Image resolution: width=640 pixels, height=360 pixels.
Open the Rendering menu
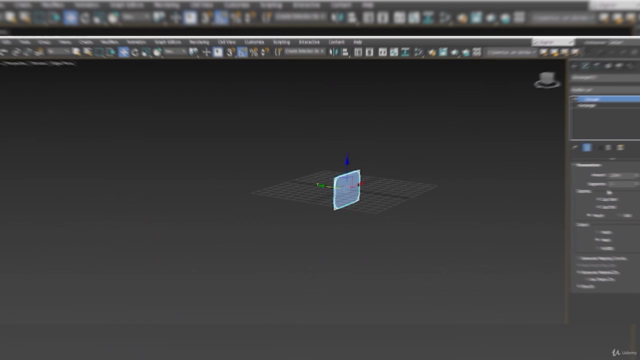(x=199, y=42)
